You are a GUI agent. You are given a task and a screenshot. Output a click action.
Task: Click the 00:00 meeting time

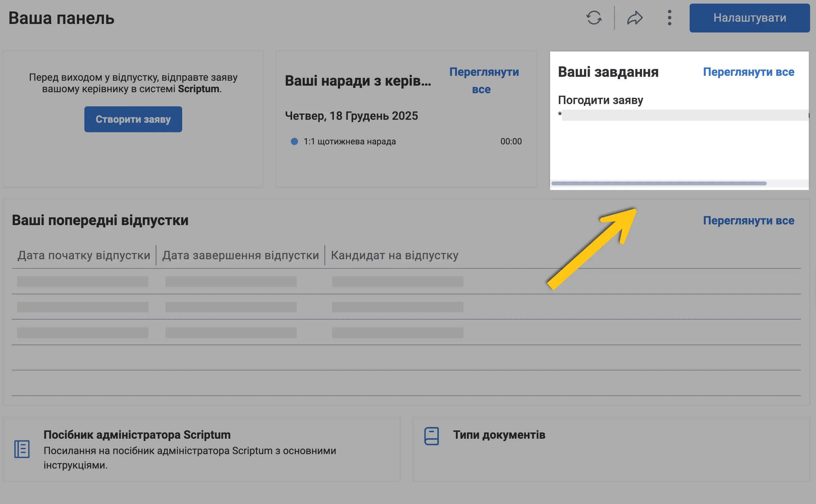511,141
